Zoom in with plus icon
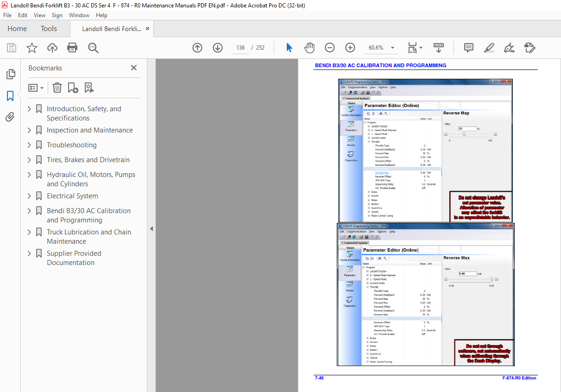 click(350, 48)
